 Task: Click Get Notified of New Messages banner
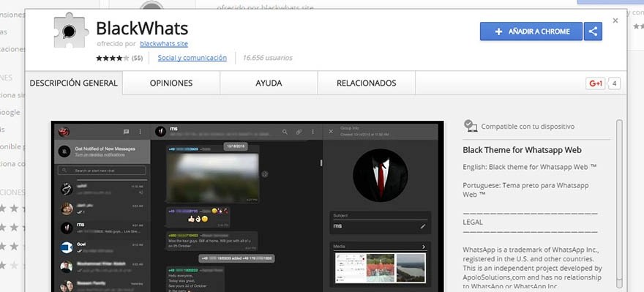tap(102, 151)
